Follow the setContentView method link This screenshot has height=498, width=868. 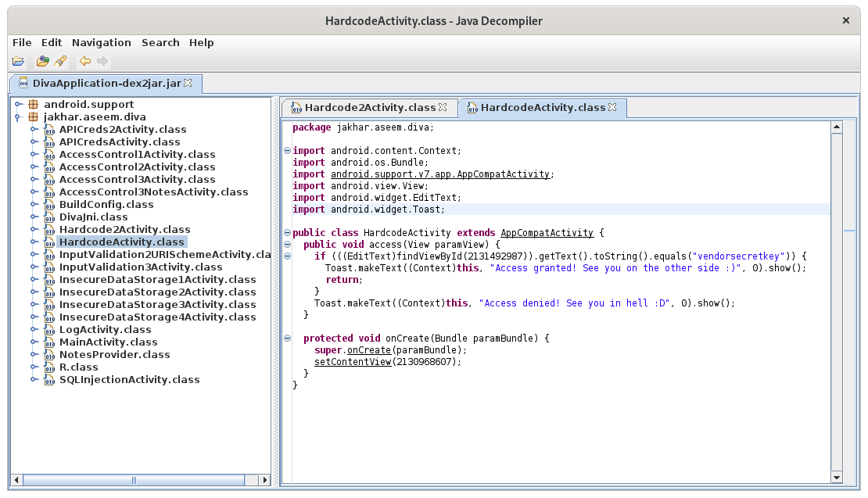(352, 362)
